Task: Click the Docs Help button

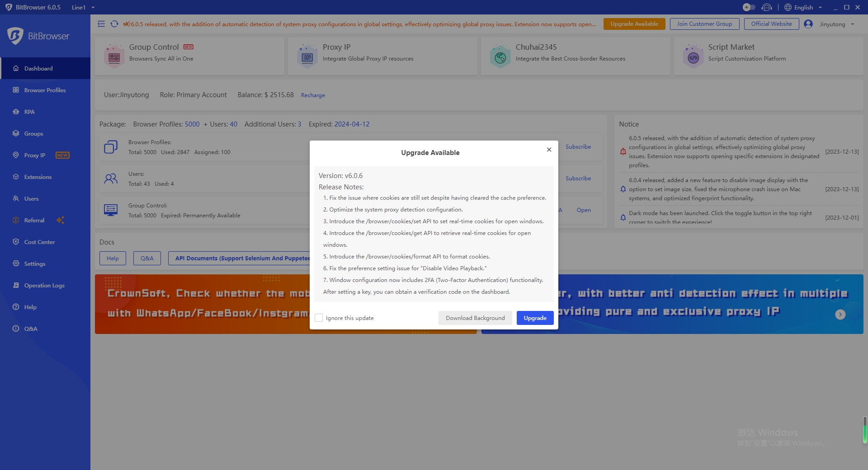Action: click(113, 258)
